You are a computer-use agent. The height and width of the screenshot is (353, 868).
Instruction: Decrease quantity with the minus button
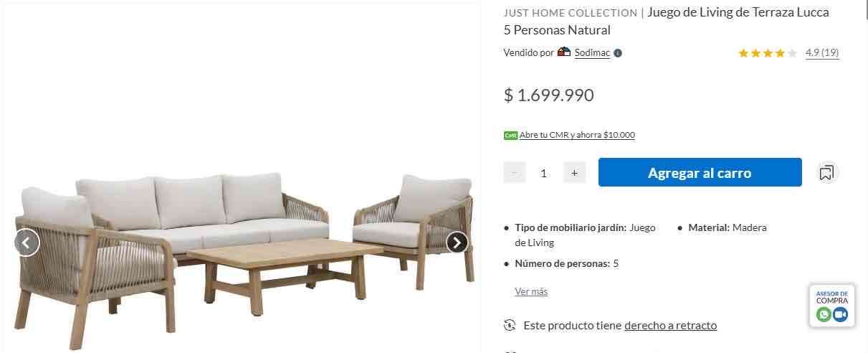[514, 172]
